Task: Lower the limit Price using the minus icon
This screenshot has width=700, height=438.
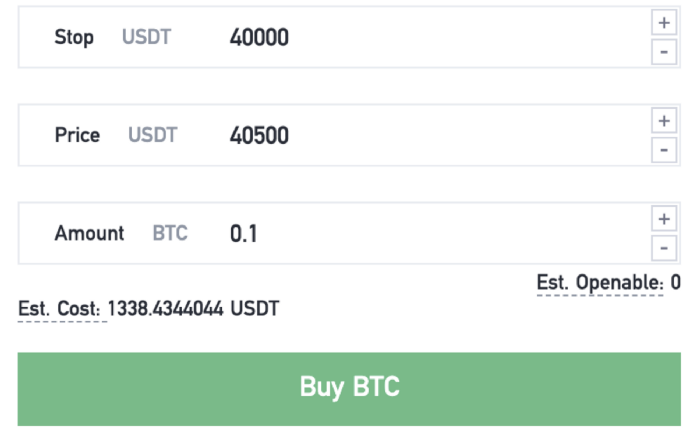Action: pyautogui.click(x=664, y=150)
